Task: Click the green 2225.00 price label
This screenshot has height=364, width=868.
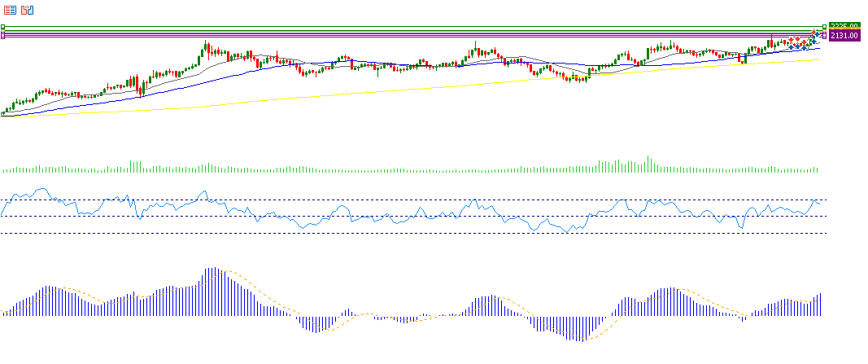Action: click(x=844, y=26)
